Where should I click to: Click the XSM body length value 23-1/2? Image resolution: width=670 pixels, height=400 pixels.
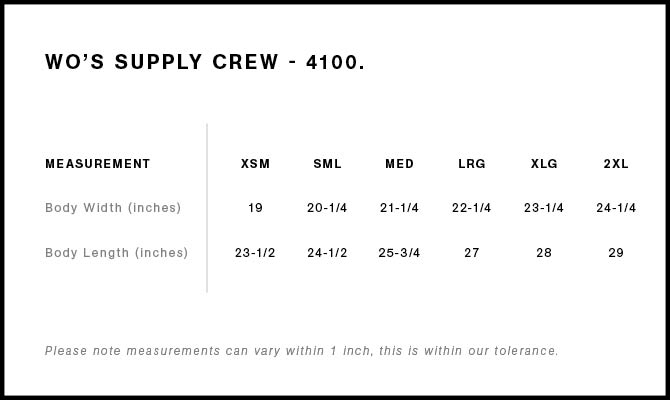click(x=255, y=253)
